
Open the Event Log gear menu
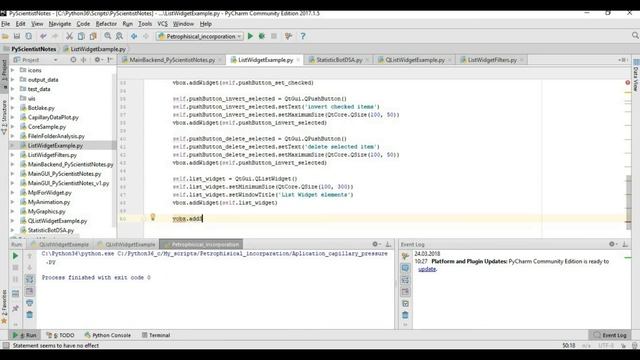point(613,244)
